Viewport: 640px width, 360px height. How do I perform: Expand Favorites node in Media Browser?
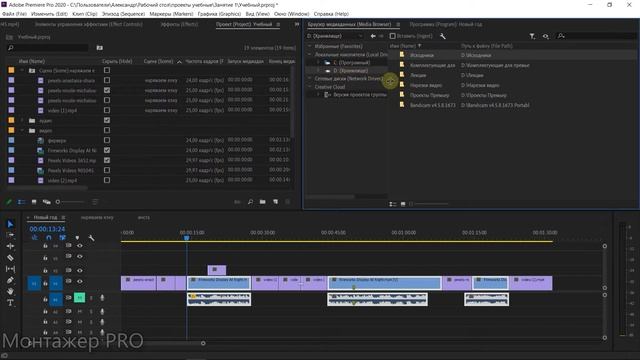click(x=310, y=46)
